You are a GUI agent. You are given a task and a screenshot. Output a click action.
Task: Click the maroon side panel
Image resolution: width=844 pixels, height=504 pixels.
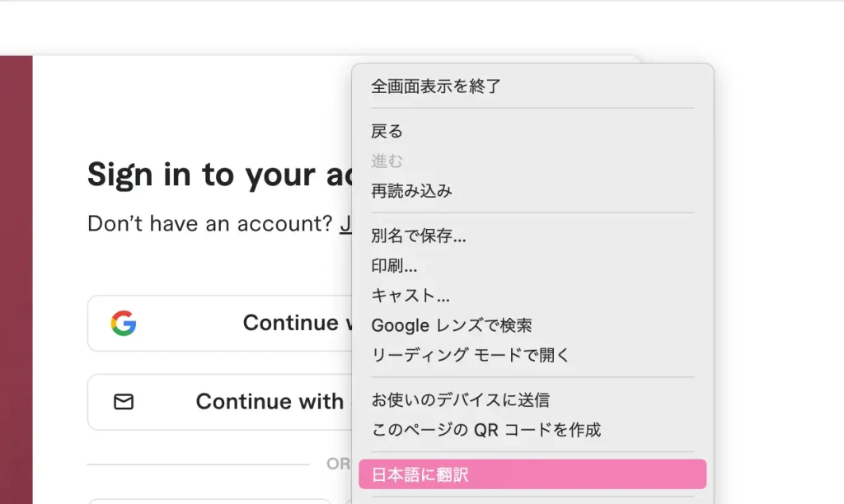[16, 280]
